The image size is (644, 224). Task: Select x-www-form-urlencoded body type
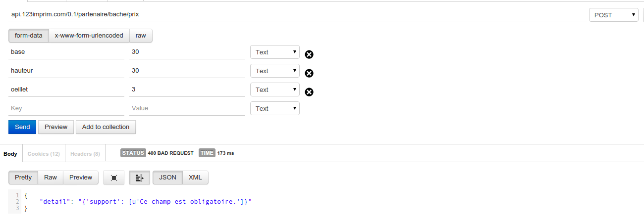coord(89,36)
